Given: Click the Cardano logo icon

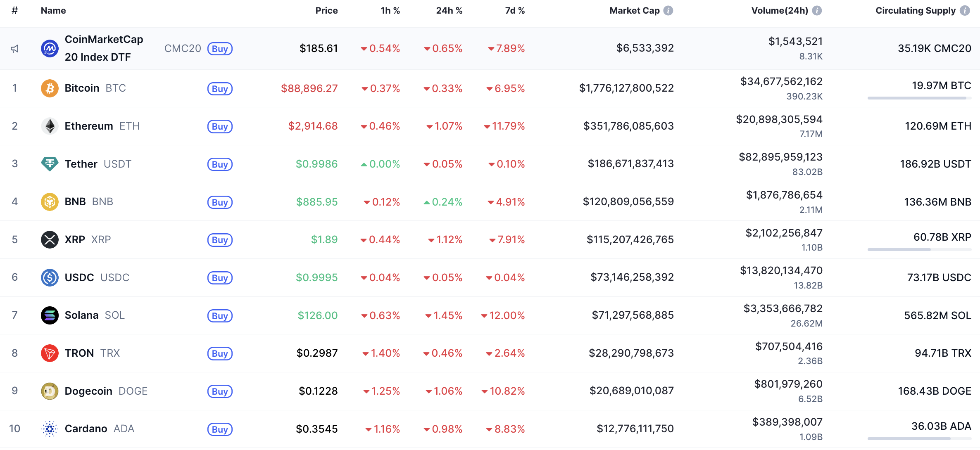Looking at the screenshot, I should [50, 429].
